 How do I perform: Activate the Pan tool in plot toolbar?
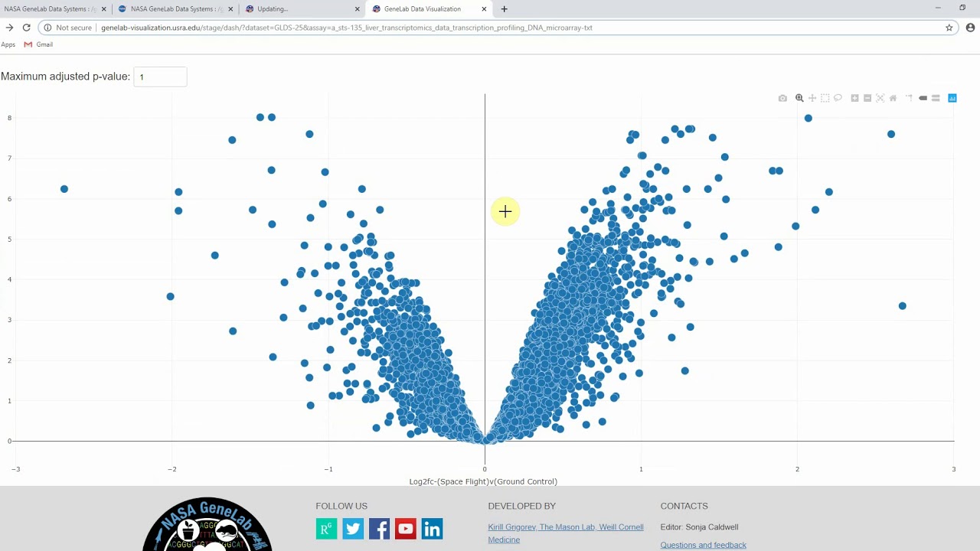(x=812, y=98)
